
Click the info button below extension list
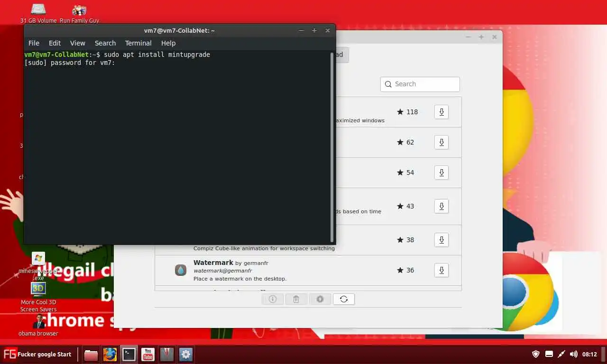pos(273,299)
